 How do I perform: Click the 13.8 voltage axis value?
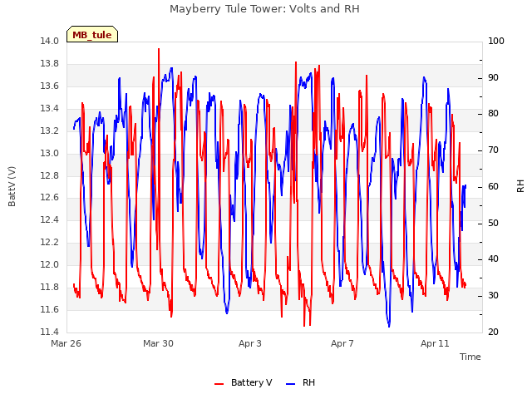click(x=50, y=63)
